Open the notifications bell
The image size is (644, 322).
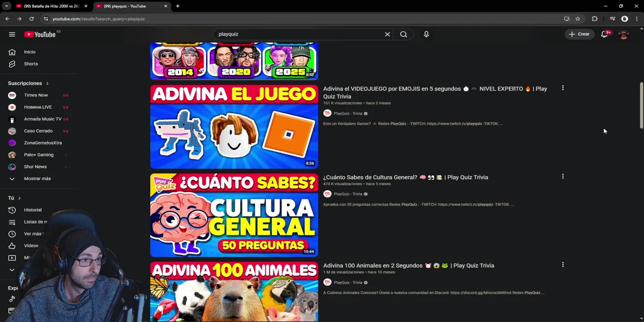pyautogui.click(x=605, y=34)
